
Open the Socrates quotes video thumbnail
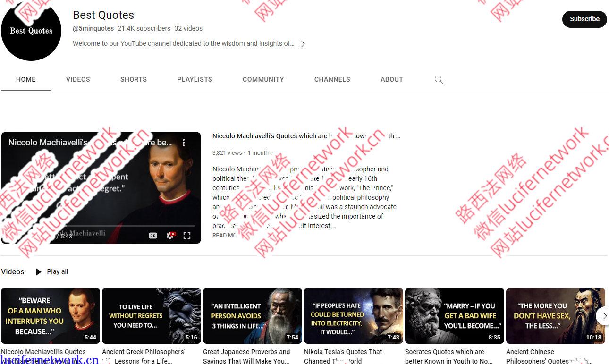pyautogui.click(x=454, y=315)
